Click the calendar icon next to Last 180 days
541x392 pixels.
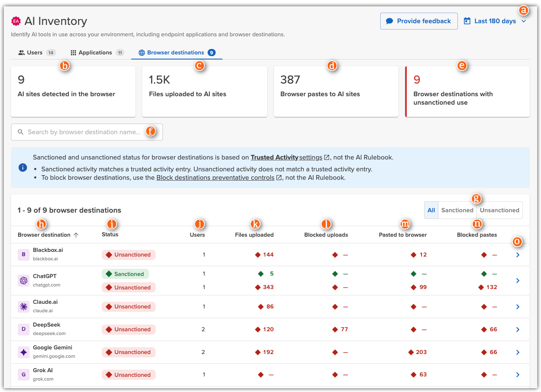click(467, 21)
